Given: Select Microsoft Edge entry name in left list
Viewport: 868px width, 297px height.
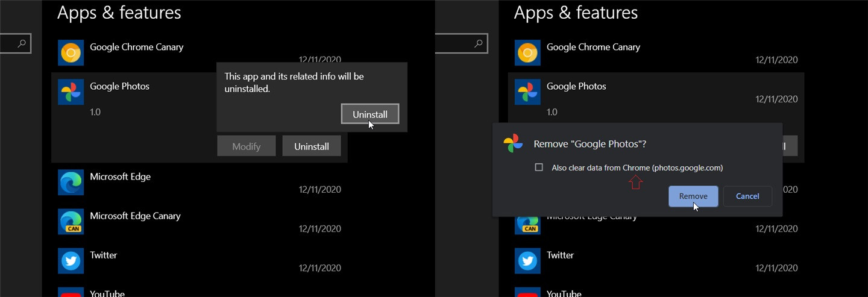Looking at the screenshot, I should tap(120, 177).
